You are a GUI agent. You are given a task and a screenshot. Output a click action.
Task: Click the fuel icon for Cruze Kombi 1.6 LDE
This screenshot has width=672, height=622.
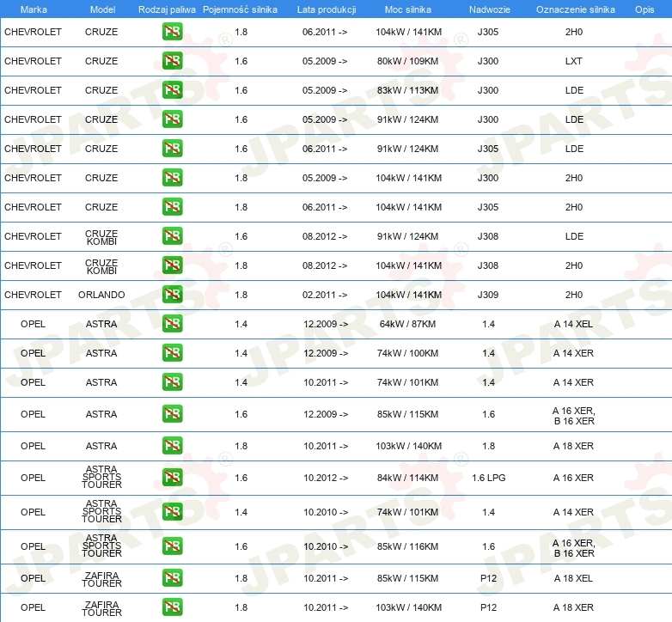[172, 236]
